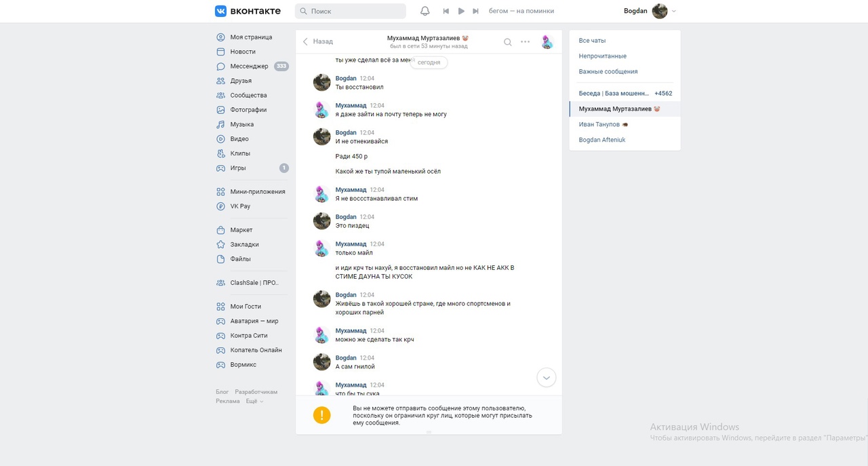Click the ВКонтакте logo
Image resolution: width=868 pixels, height=466 pixels.
click(248, 11)
